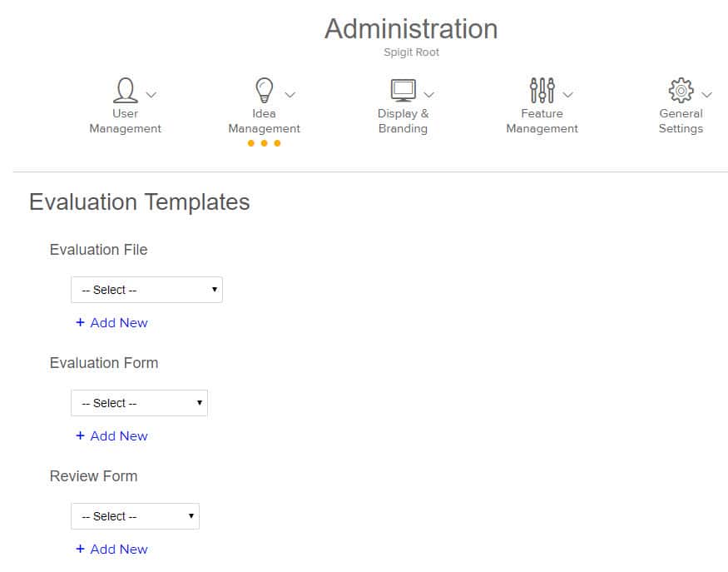Click the Idea Management lightbulb icon
The height and width of the screenshot is (572, 728).
[x=264, y=90]
